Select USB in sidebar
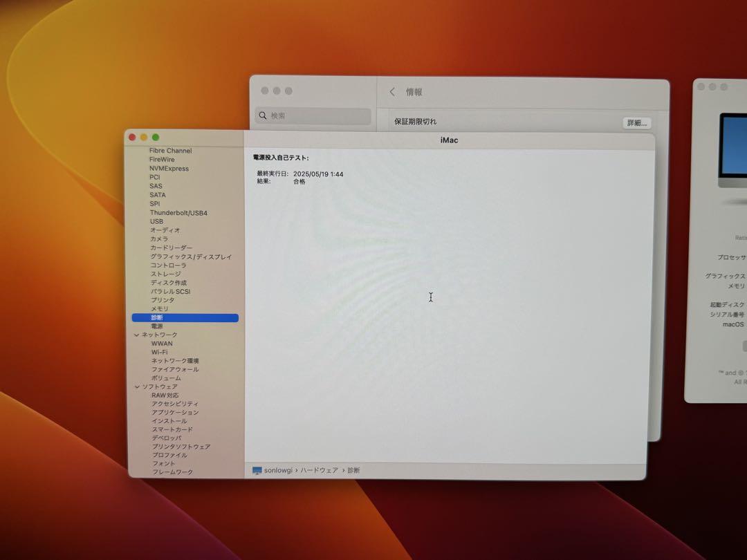This screenshot has width=747, height=560. pos(156,221)
